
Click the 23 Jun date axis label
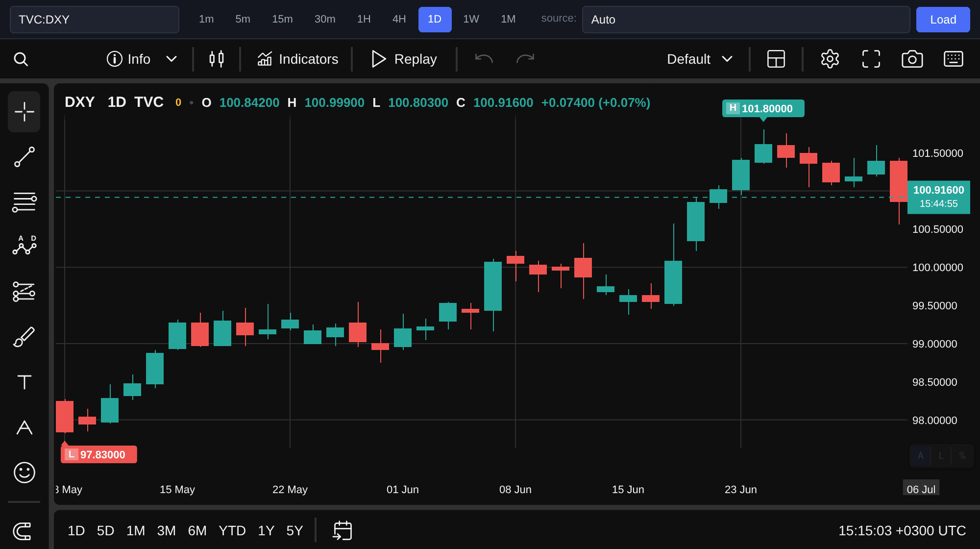[740, 490]
